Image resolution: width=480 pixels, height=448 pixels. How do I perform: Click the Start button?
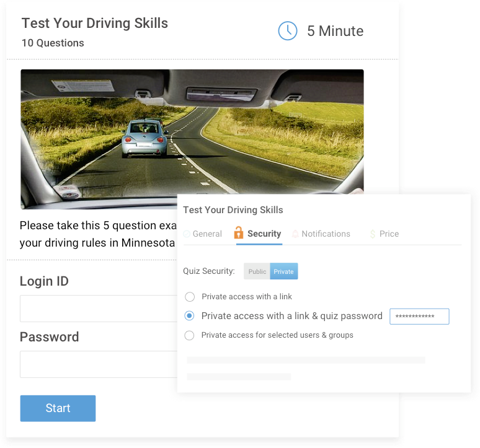58,408
